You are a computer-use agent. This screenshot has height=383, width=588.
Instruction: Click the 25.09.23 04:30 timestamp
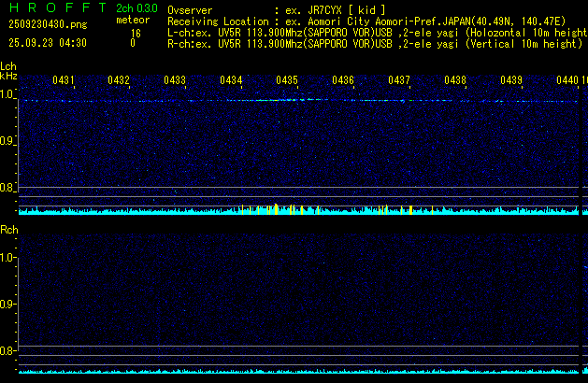click(48, 43)
